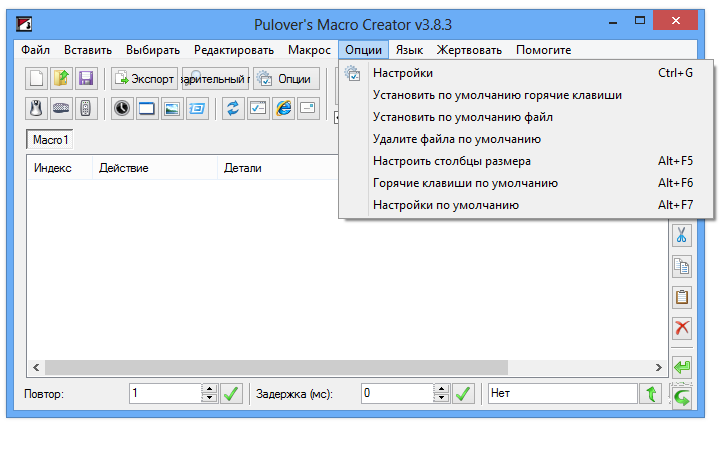Viewport: 728px width, 454px height.
Task: Open the Редактировать menu
Action: (234, 50)
